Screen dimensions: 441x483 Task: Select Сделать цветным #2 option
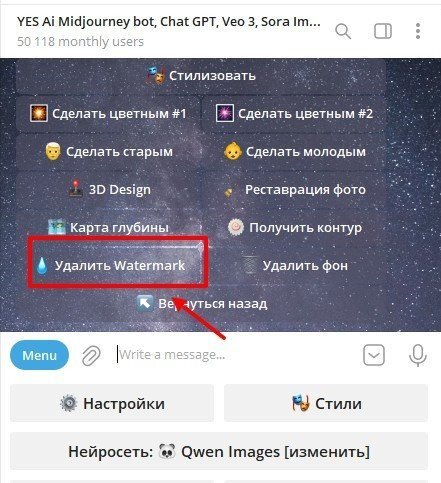coord(294,114)
